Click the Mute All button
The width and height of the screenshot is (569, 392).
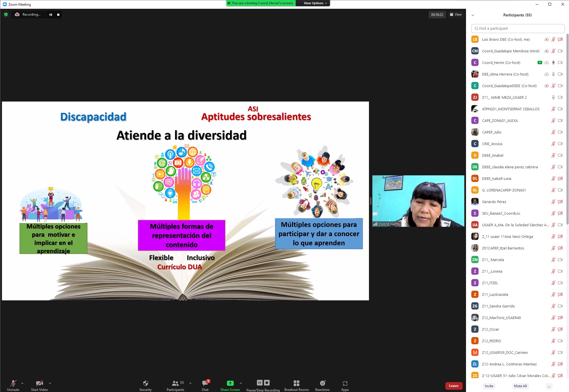[520, 386]
